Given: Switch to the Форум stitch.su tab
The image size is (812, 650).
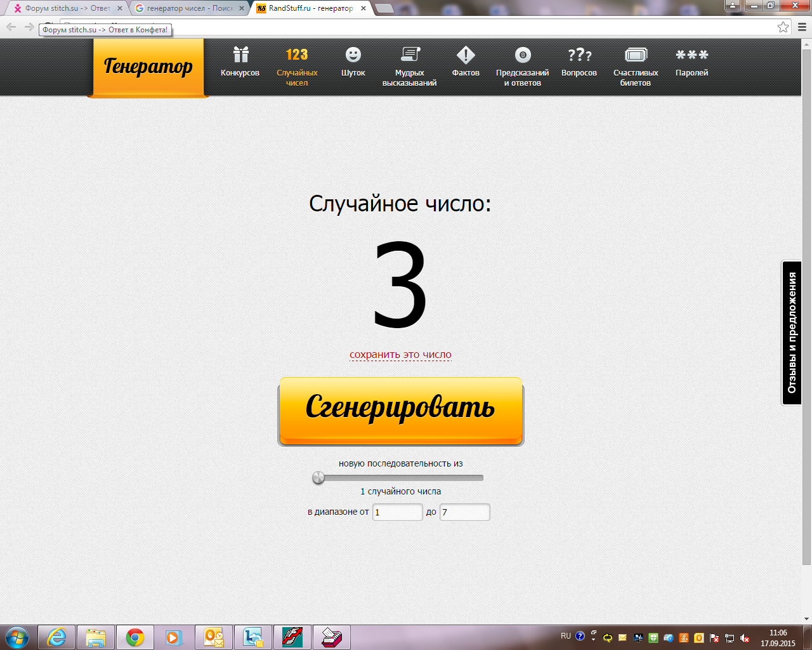Looking at the screenshot, I should point(63,8).
